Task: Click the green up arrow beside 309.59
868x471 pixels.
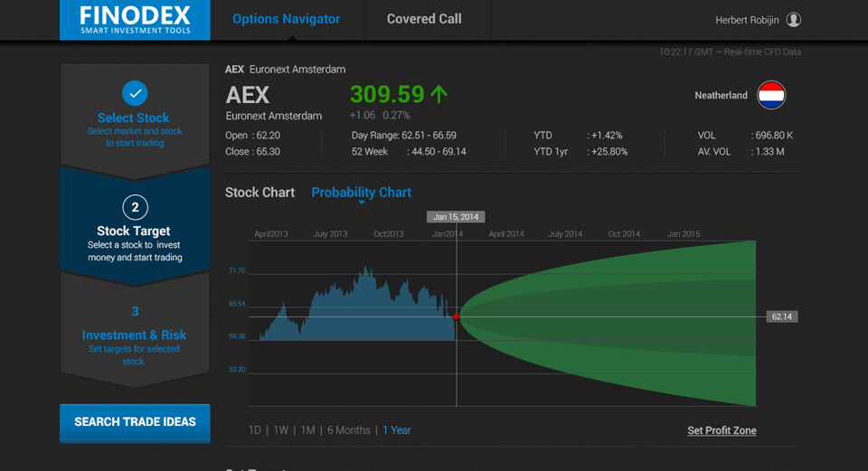Action: [x=439, y=94]
